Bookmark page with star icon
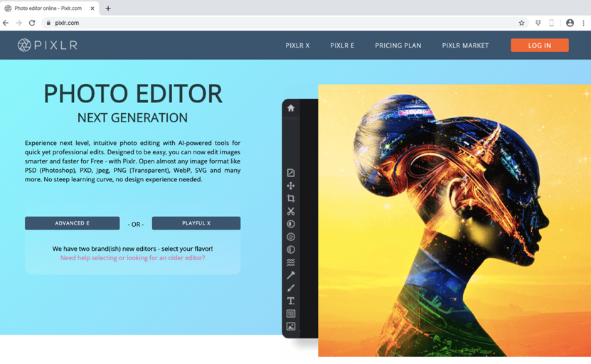Viewport: 591px width, 364px height. (x=521, y=23)
